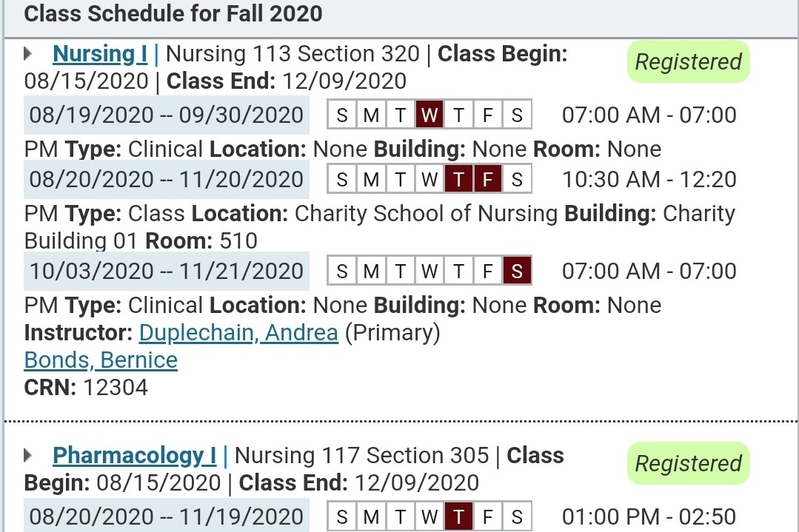The image size is (799, 532).
Task: Click Sunday box in 08/19 clinical row
Action: click(x=342, y=115)
